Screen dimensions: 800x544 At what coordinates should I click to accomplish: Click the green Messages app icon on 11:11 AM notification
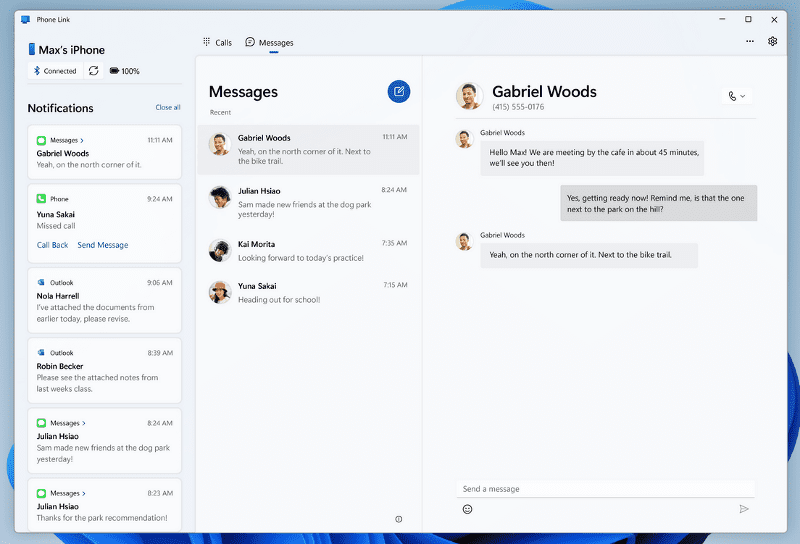[x=41, y=140]
